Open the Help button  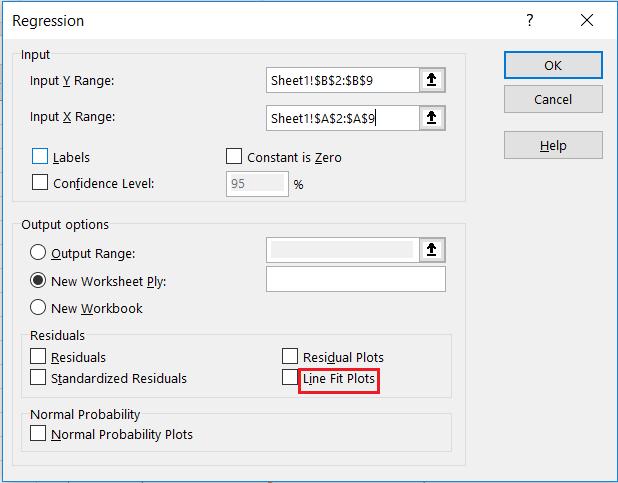pos(553,145)
